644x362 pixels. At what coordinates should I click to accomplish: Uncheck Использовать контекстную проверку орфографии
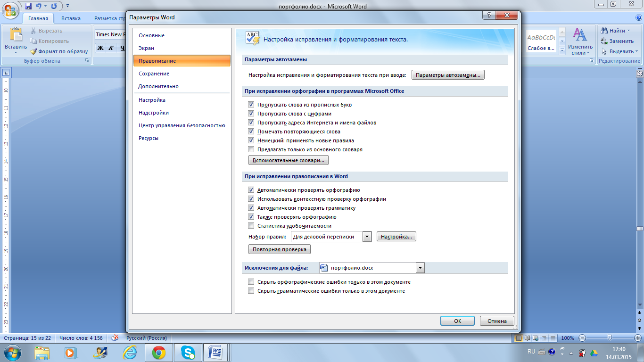click(x=251, y=199)
